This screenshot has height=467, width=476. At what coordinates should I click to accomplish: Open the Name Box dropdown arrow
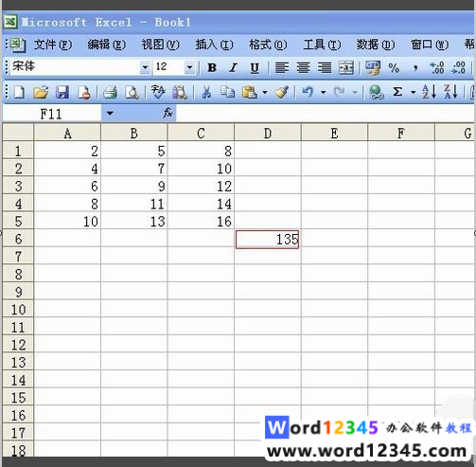click(110, 113)
